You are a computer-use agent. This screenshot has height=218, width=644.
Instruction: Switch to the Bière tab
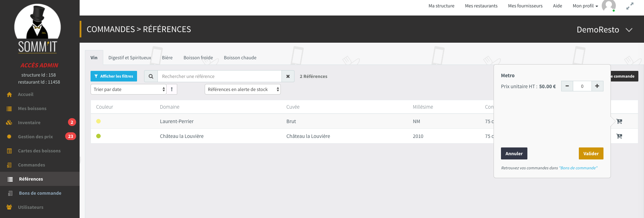(x=167, y=57)
